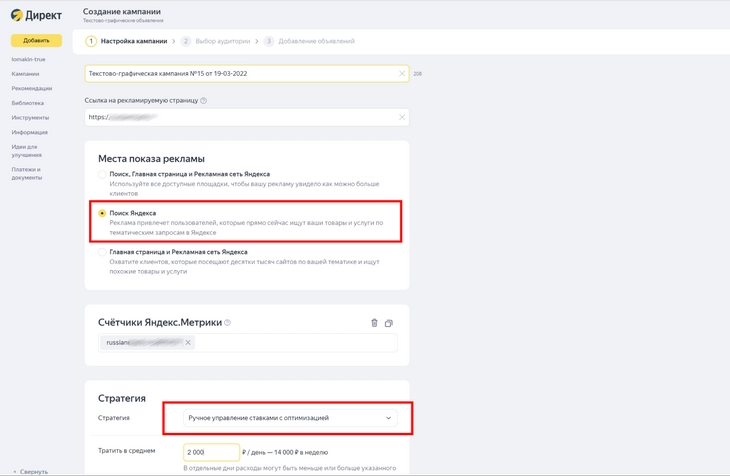The image size is (730, 476).
Task: Select Поиск, Главная страница и Рекламная сеть
Action: (102, 174)
